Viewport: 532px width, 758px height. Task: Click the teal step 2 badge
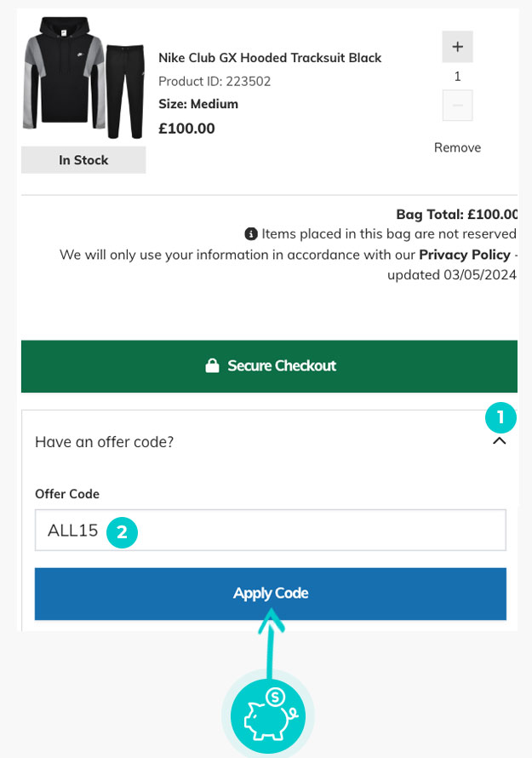[x=122, y=532]
